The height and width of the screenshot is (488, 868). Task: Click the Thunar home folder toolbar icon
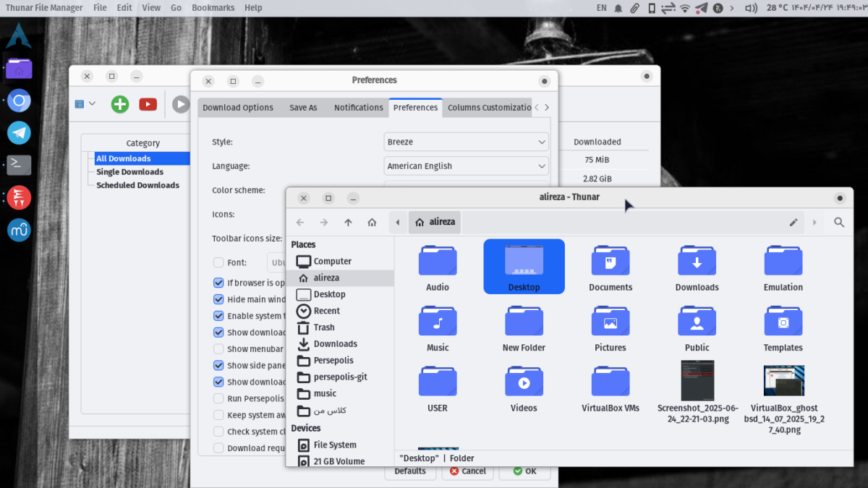[x=372, y=223]
